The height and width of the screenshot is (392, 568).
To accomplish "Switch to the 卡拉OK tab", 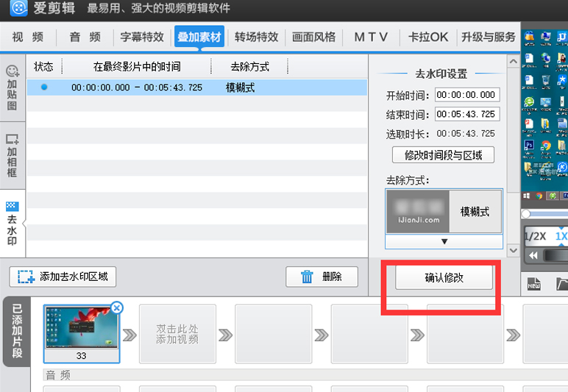I will (x=428, y=37).
